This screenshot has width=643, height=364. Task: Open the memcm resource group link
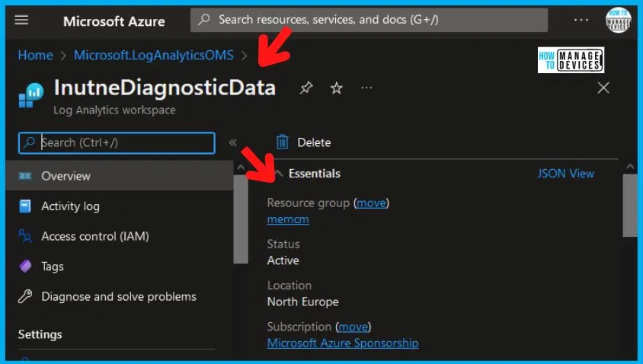288,219
